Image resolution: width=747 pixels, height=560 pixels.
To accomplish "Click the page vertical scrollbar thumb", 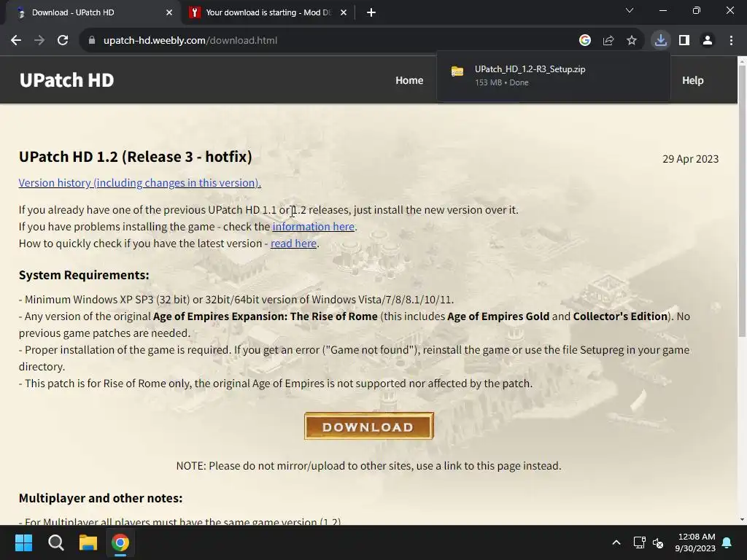I will (x=742, y=200).
